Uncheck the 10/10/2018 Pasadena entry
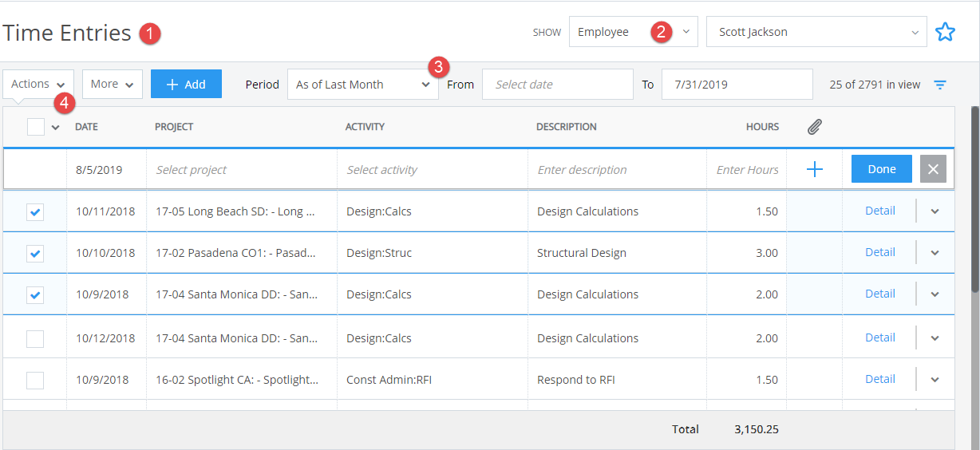 pyautogui.click(x=35, y=253)
